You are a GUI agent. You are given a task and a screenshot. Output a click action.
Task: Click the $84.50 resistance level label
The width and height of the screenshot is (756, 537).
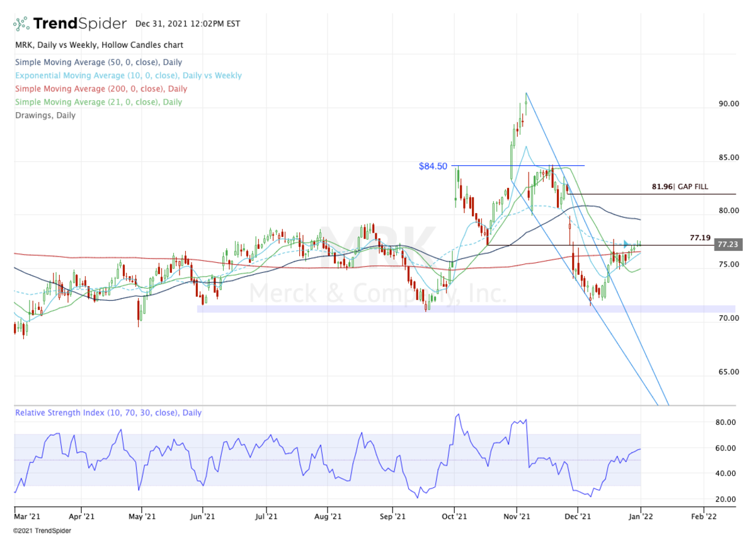pyautogui.click(x=433, y=166)
